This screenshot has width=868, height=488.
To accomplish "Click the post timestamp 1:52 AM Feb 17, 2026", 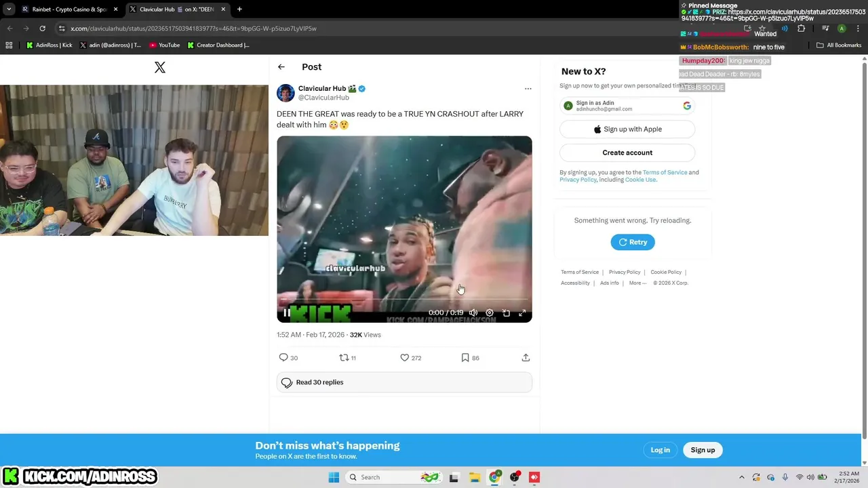I will click(x=311, y=335).
